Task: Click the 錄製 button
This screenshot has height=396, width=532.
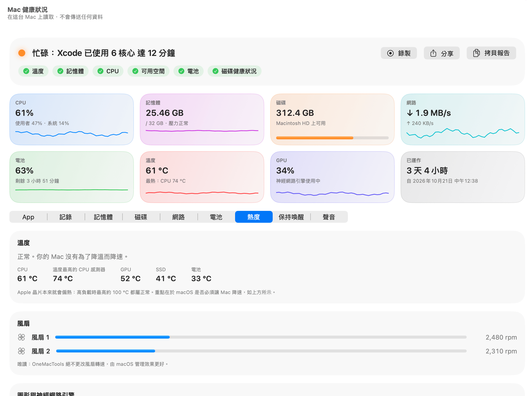Action: click(x=399, y=53)
